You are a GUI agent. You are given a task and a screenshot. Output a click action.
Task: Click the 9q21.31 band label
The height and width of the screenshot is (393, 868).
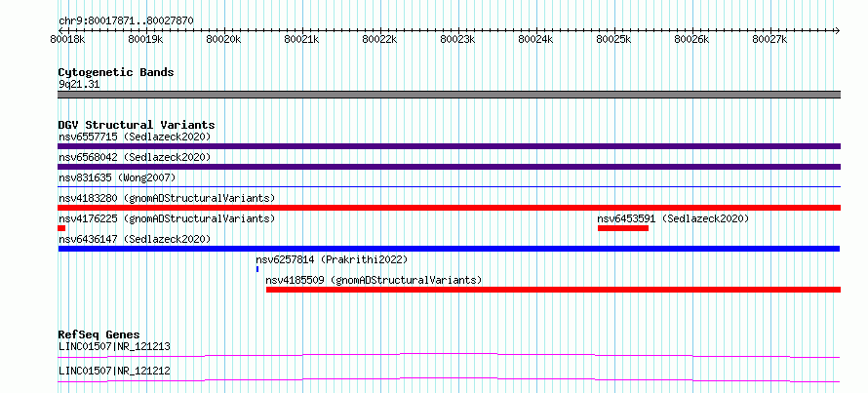79,85
